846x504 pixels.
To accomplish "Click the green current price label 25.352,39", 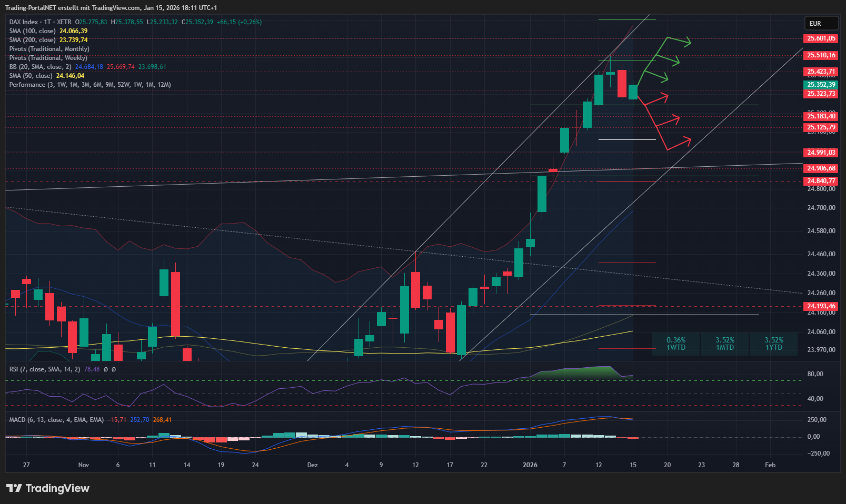I will pos(821,85).
